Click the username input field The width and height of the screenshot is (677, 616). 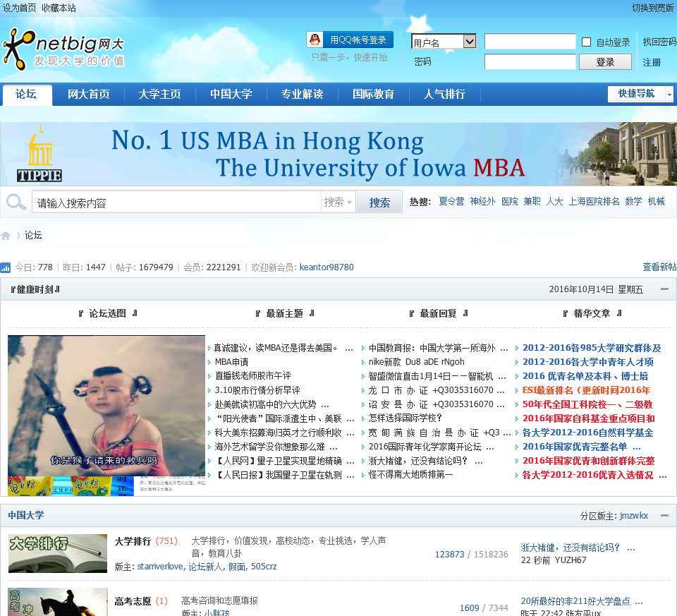(x=530, y=42)
